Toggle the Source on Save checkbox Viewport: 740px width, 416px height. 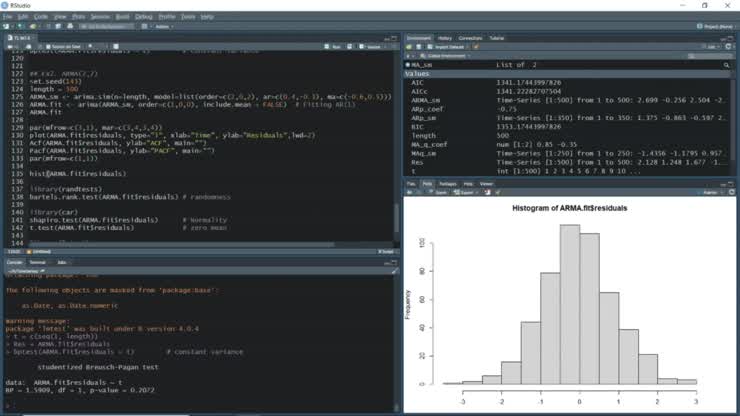pos(48,47)
